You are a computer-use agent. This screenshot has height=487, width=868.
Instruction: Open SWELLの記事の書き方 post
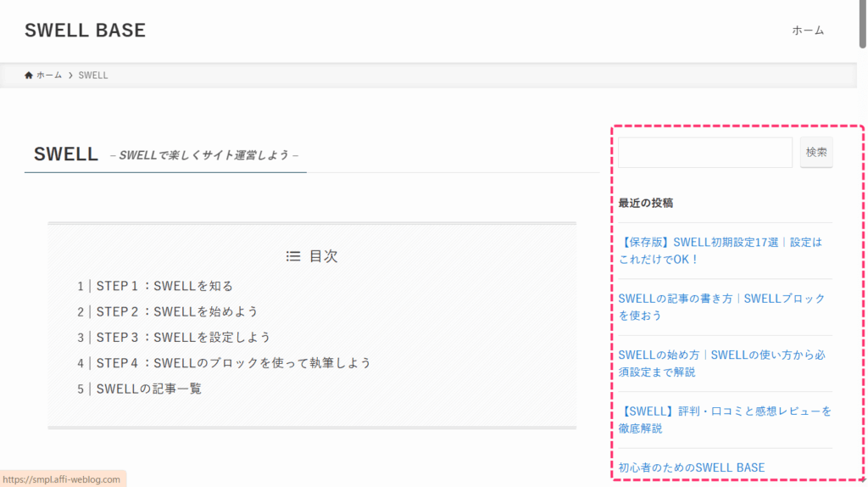tap(722, 307)
